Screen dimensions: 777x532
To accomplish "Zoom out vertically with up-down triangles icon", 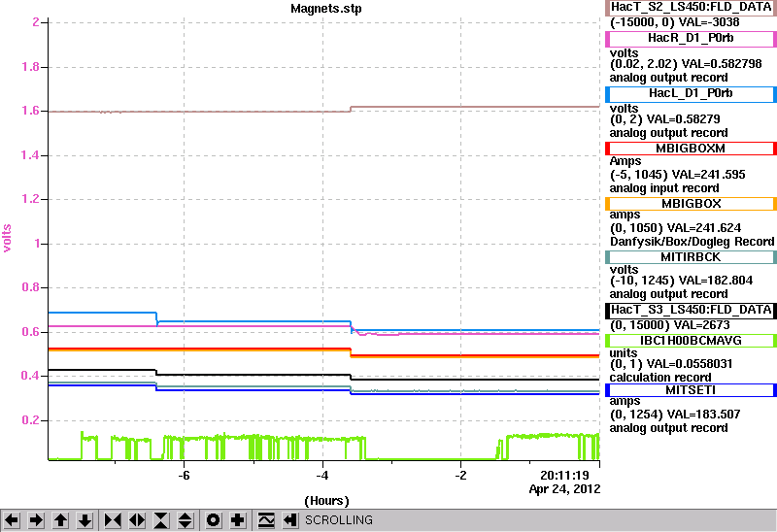I will coord(186,520).
